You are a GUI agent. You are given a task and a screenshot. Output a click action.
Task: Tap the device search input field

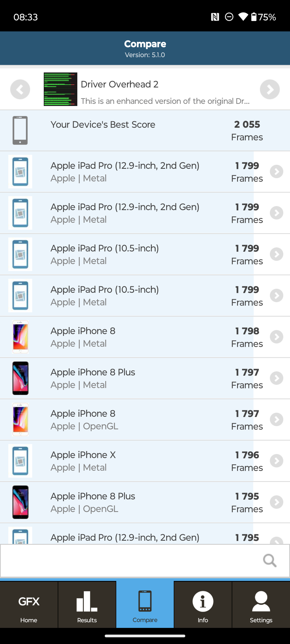click(129, 560)
